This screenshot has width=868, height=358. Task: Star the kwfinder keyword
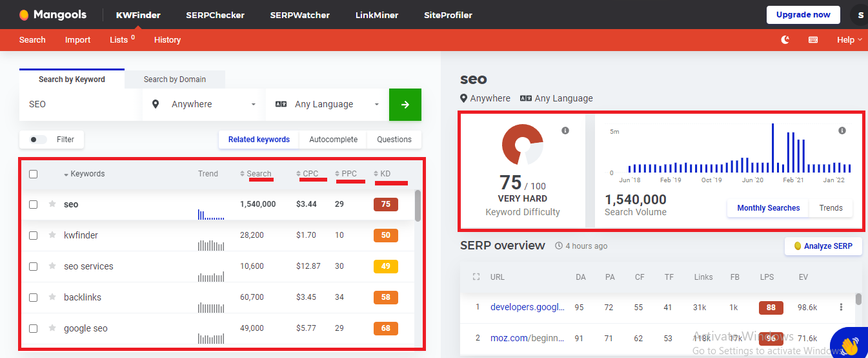point(52,235)
